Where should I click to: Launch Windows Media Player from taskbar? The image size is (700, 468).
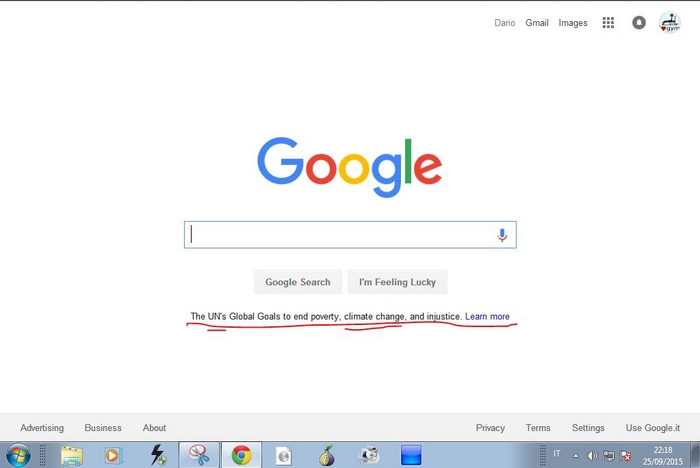coord(113,456)
